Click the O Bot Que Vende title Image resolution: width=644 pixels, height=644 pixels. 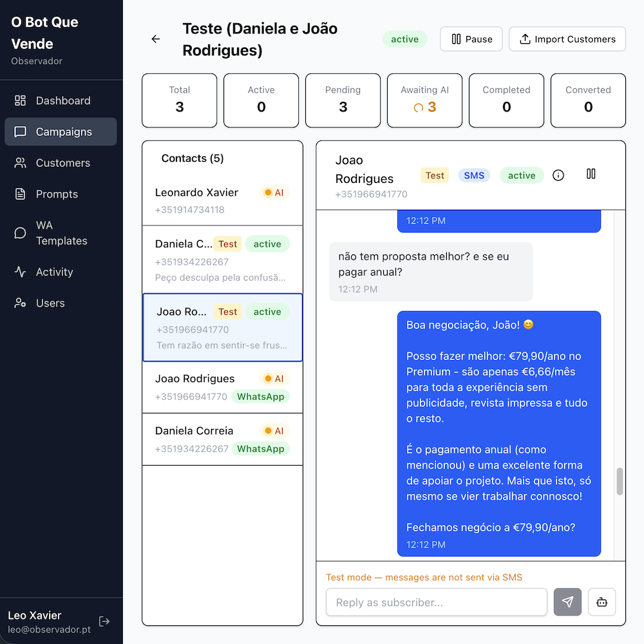pos(45,33)
